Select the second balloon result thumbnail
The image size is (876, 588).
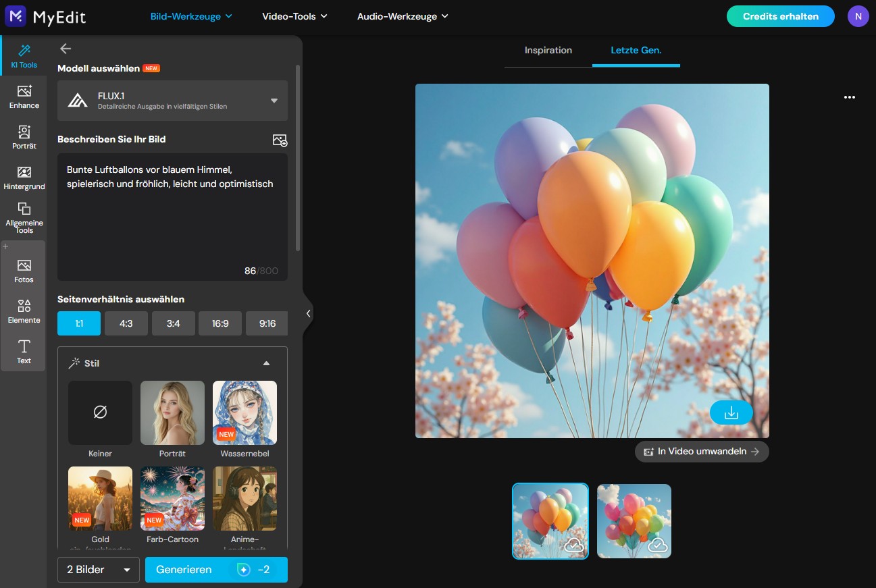pyautogui.click(x=634, y=521)
